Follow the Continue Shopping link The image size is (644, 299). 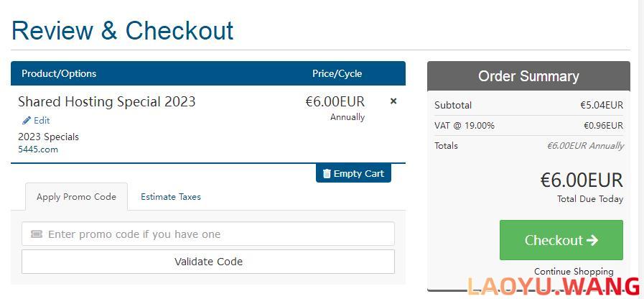pyautogui.click(x=574, y=272)
